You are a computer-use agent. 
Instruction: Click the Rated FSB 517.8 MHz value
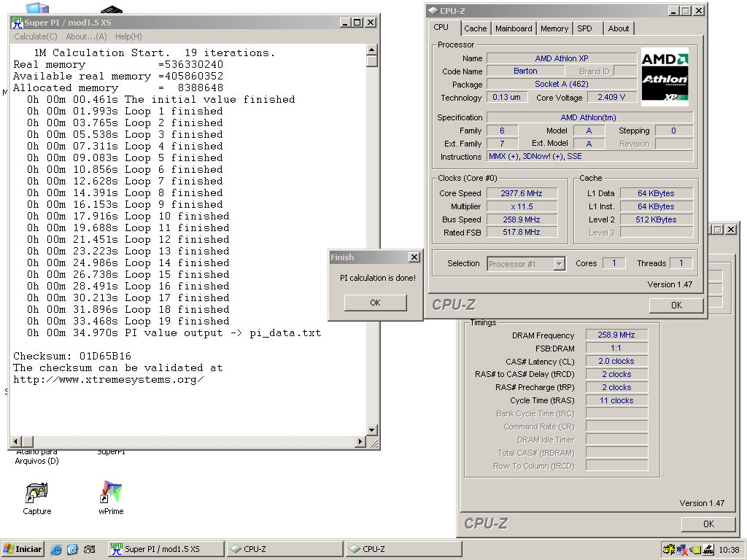point(521,233)
